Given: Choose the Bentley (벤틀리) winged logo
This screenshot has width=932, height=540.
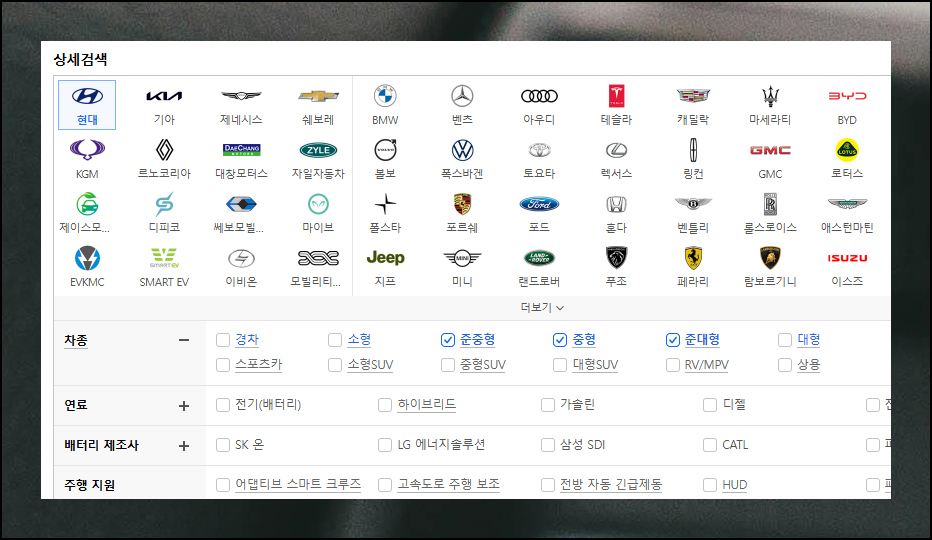Looking at the screenshot, I should click(693, 204).
